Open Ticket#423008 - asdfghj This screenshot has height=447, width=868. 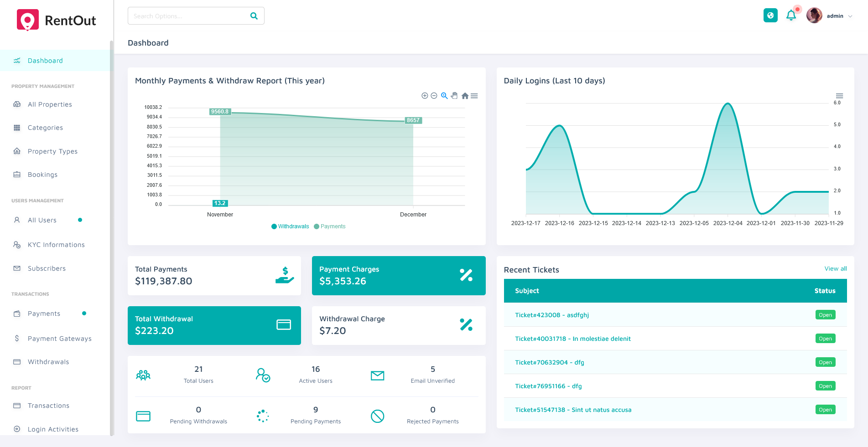tap(552, 315)
